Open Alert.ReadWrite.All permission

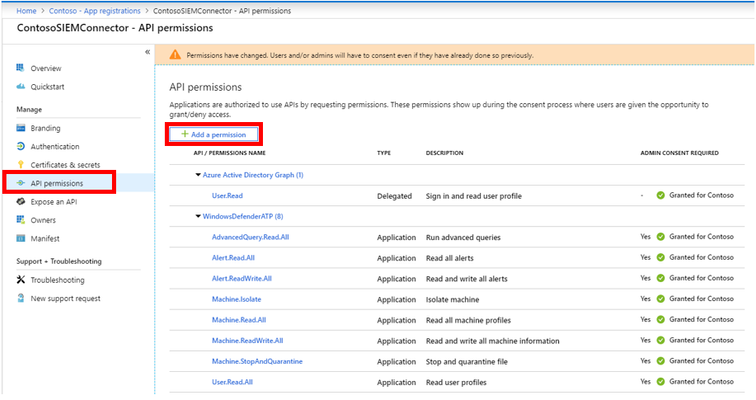pos(242,279)
